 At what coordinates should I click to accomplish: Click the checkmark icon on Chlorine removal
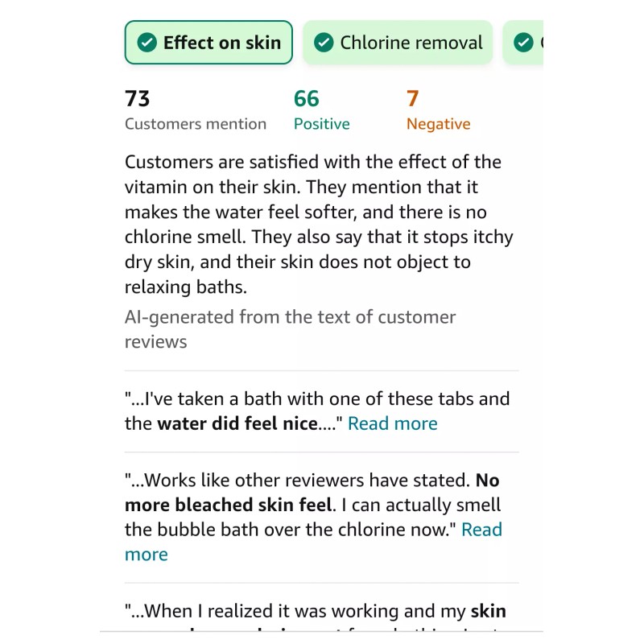tap(324, 43)
